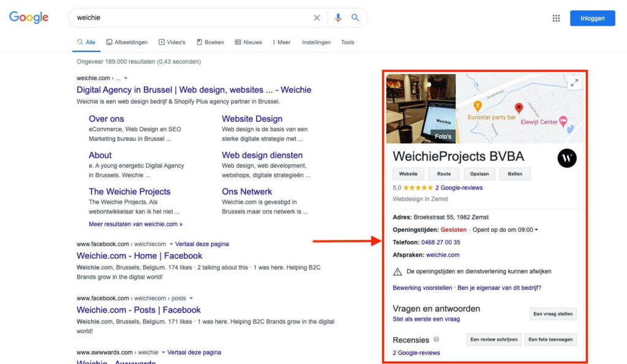The image size is (627, 364).
Task: Open dropdown arrow beside www.awwwards.com › weichie
Action: 163,352
